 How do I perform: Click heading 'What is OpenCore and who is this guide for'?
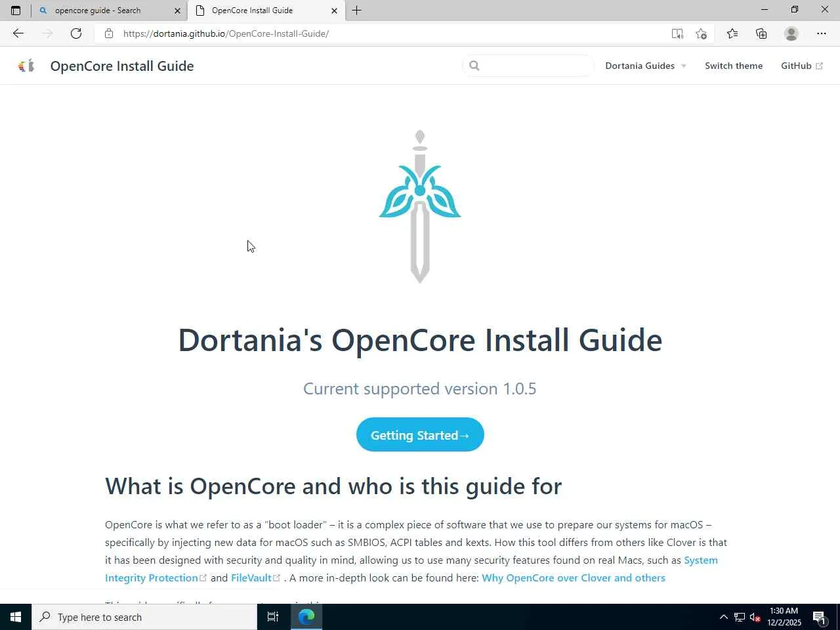333,486
